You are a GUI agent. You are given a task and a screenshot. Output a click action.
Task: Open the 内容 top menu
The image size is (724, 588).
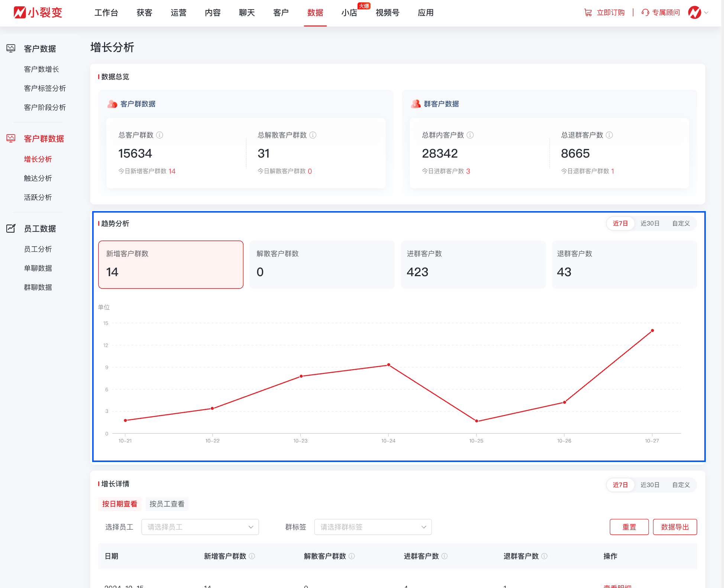coord(213,13)
